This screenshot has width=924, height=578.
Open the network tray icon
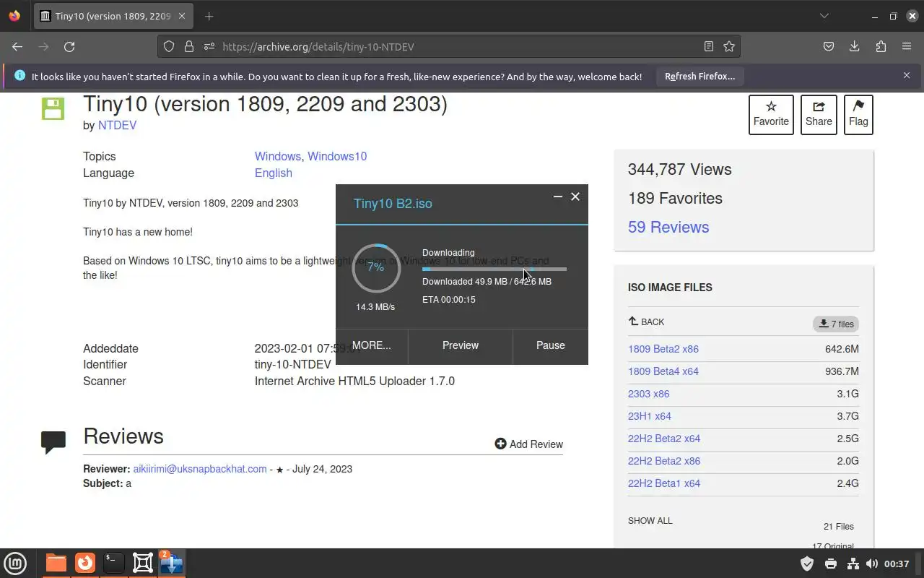pyautogui.click(x=853, y=564)
